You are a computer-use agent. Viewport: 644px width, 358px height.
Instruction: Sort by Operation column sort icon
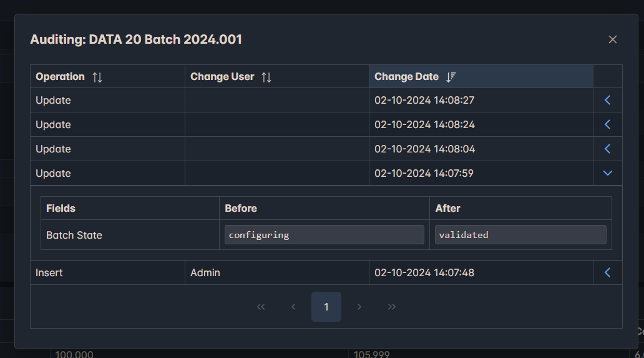[97, 77]
